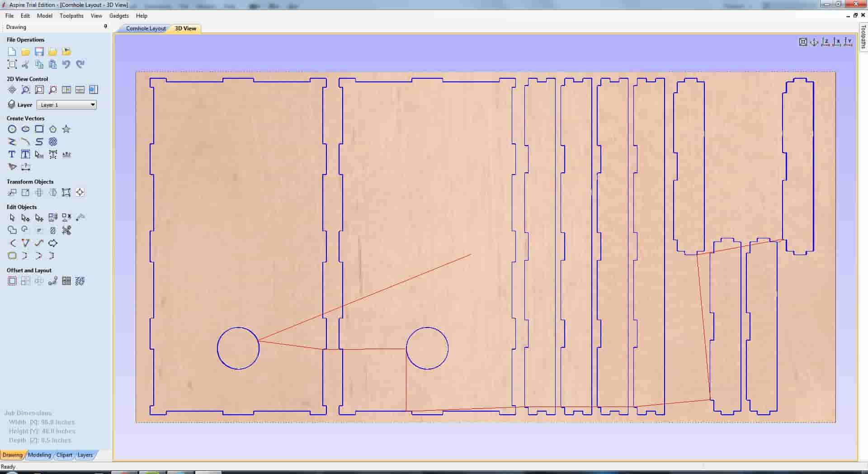Select the Draw Curve S-shaped tool
The image size is (868, 474).
click(39, 142)
